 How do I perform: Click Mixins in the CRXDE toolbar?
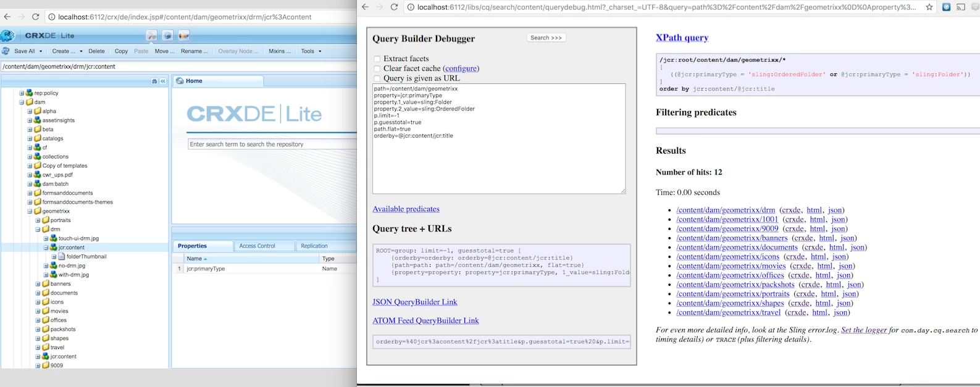coord(280,51)
